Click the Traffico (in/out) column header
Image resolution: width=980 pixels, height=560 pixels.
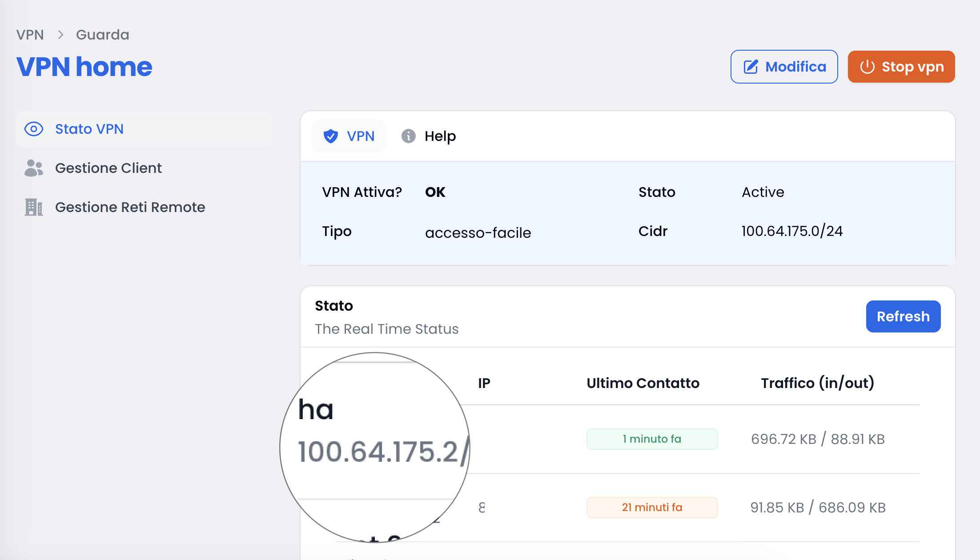tap(818, 383)
